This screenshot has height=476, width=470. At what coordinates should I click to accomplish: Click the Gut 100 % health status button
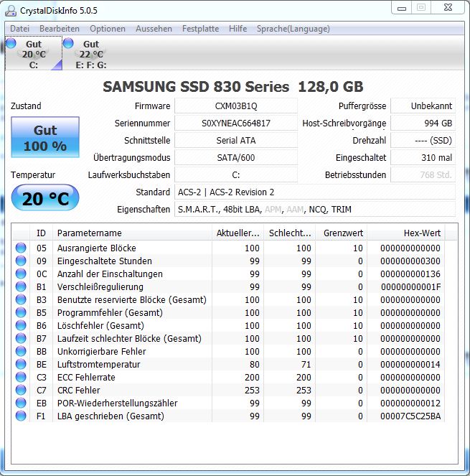[x=45, y=137]
